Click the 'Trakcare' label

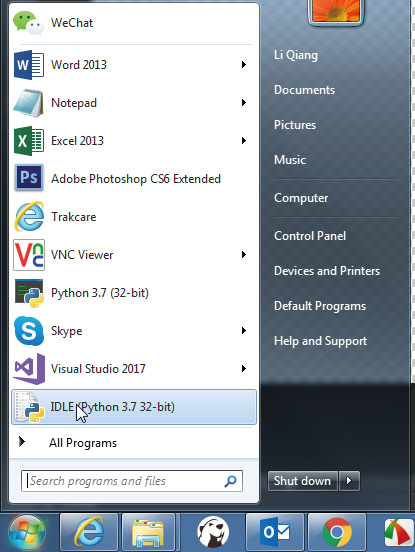point(74,217)
